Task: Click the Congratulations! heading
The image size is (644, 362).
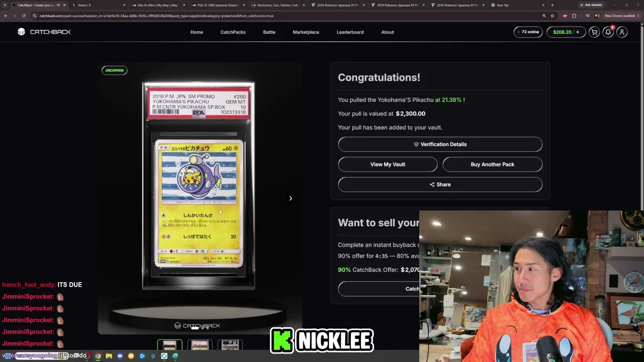Action: pos(379,77)
